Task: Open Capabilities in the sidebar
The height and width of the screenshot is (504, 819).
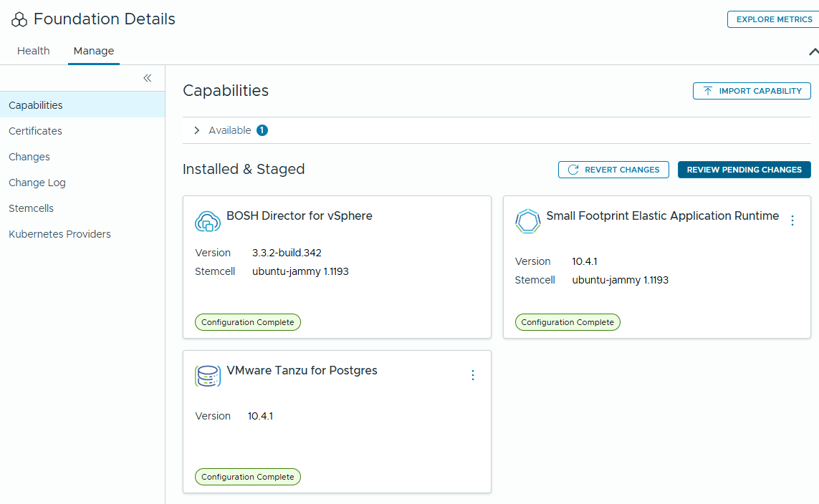Action: point(82,105)
